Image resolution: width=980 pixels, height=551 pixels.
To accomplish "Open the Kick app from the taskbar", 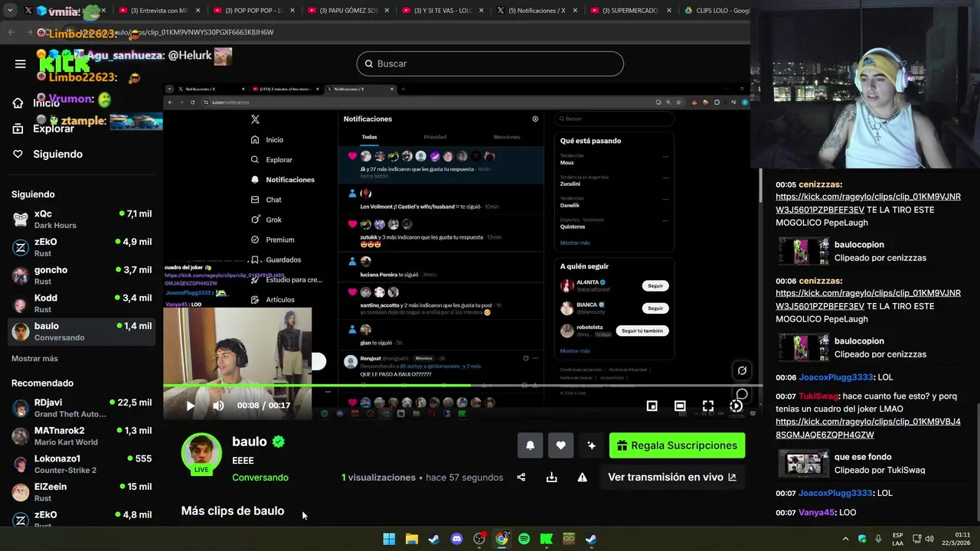I will pos(546,539).
